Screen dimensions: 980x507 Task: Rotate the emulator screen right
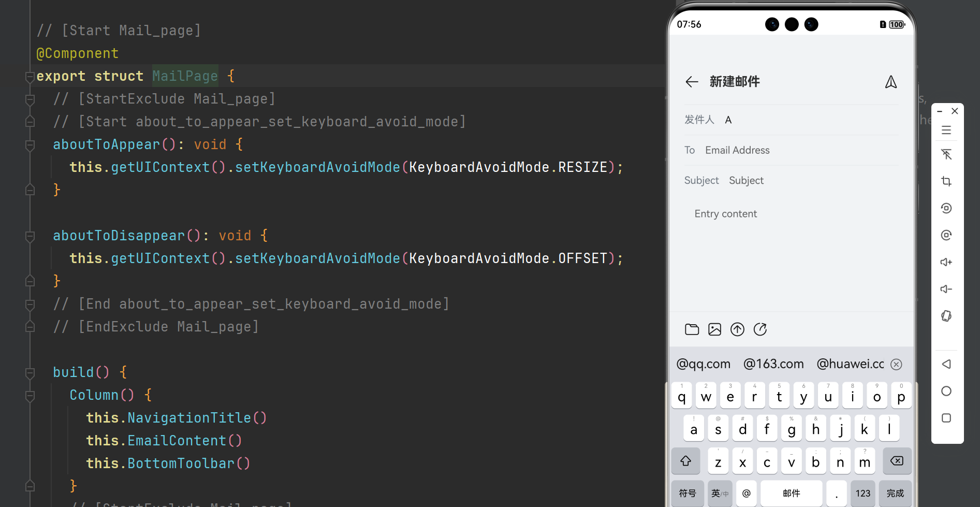[x=946, y=235]
